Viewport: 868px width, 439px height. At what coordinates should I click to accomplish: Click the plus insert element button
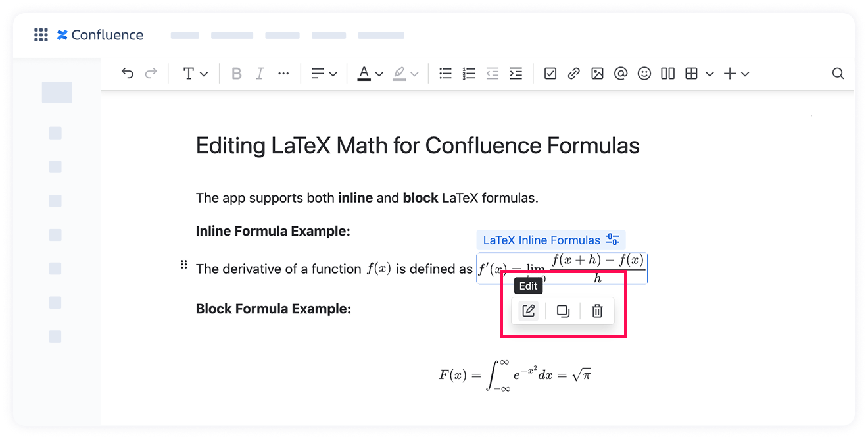click(x=730, y=74)
